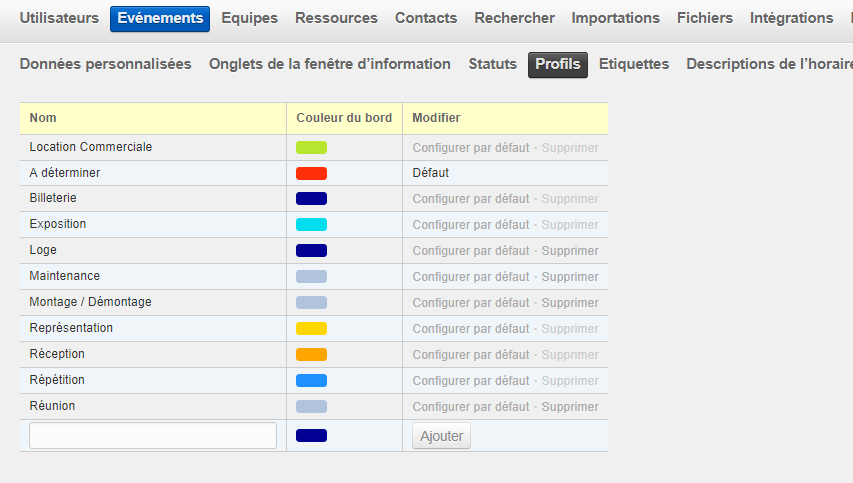Delete the Maintenance profile
This screenshot has width=853, height=483.
pos(570,277)
